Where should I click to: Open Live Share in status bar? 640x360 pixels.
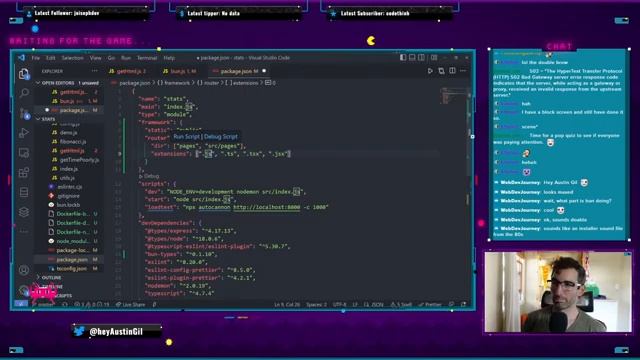tap(130, 304)
